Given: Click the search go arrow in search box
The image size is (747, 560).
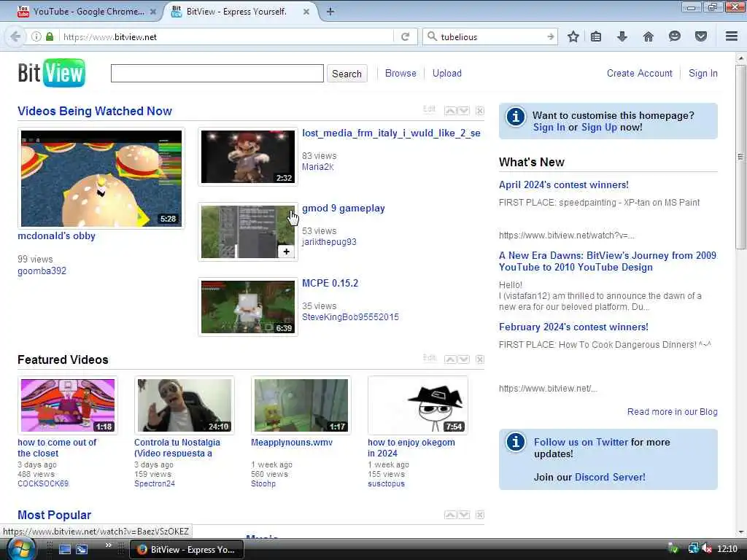Looking at the screenshot, I should pyautogui.click(x=550, y=36).
